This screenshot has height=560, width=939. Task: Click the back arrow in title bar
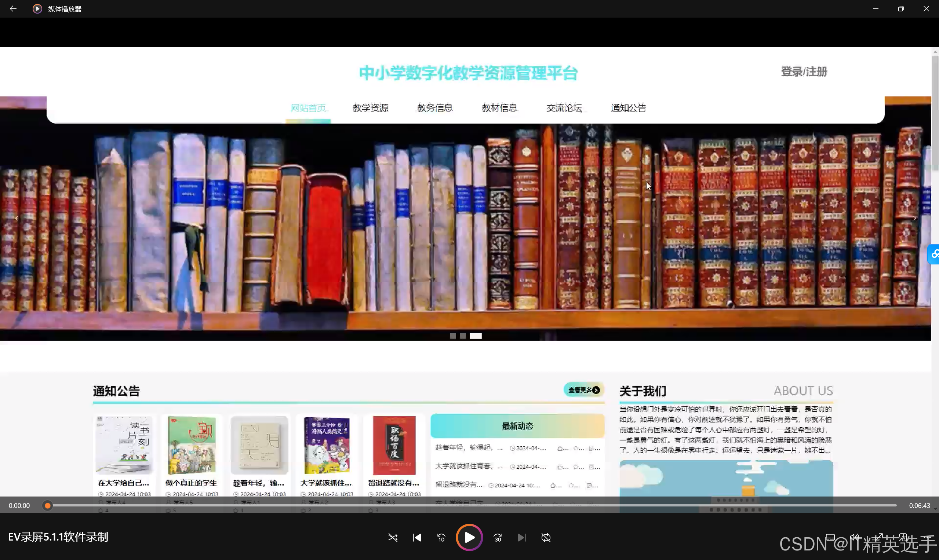point(13,9)
